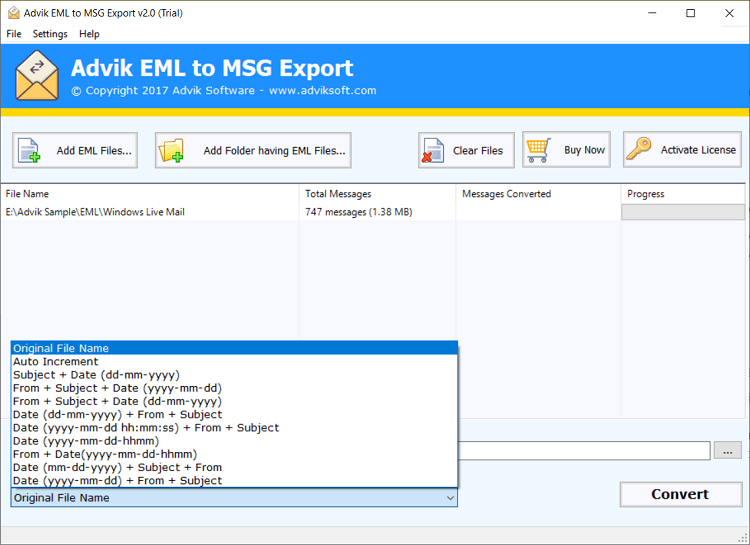Click the progress bar for Windows Live Mail

point(683,212)
